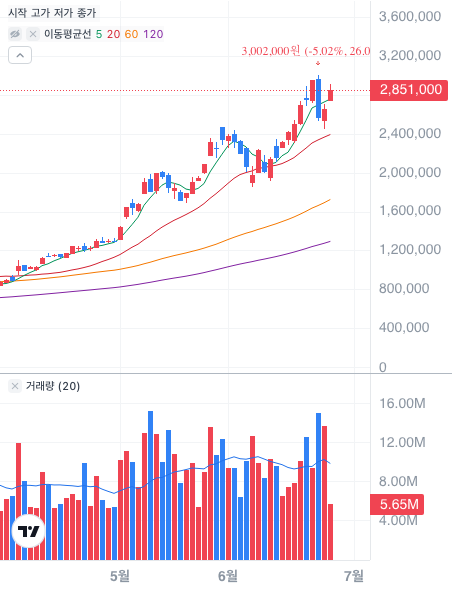Screen dimensions: 452x592
Task: Click the 2,400,000 price axis label
Action: pyautogui.click(x=410, y=134)
